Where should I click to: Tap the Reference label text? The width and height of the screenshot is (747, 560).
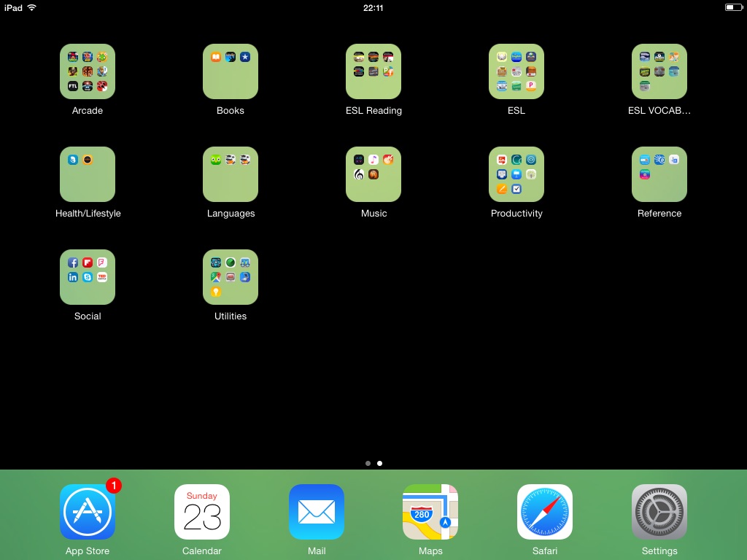click(659, 214)
